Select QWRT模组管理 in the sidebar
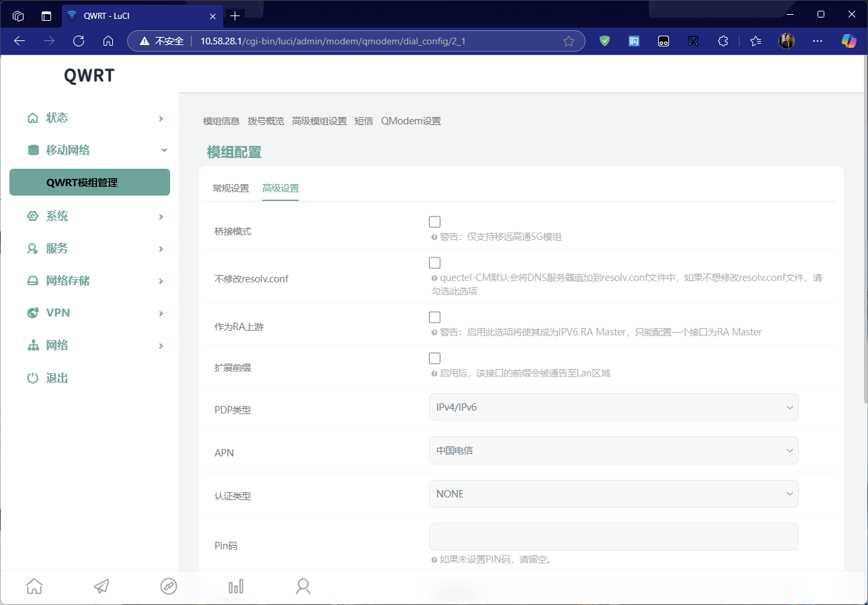The width and height of the screenshot is (868, 605). point(89,182)
